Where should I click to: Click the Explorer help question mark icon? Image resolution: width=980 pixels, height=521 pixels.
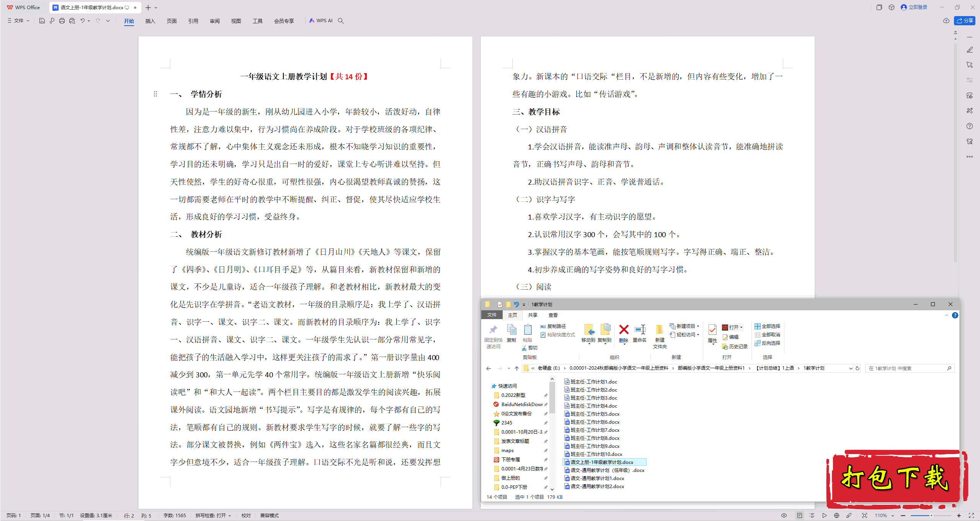[955, 315]
